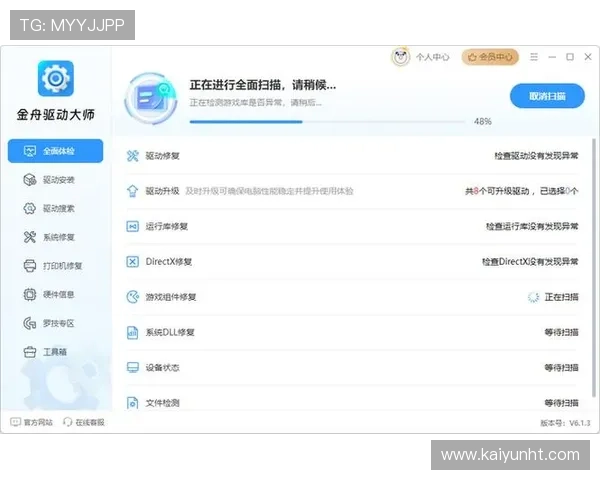Select the 系统DLL修复 row label
Viewport: 600px width, 480px height.
click(x=170, y=332)
